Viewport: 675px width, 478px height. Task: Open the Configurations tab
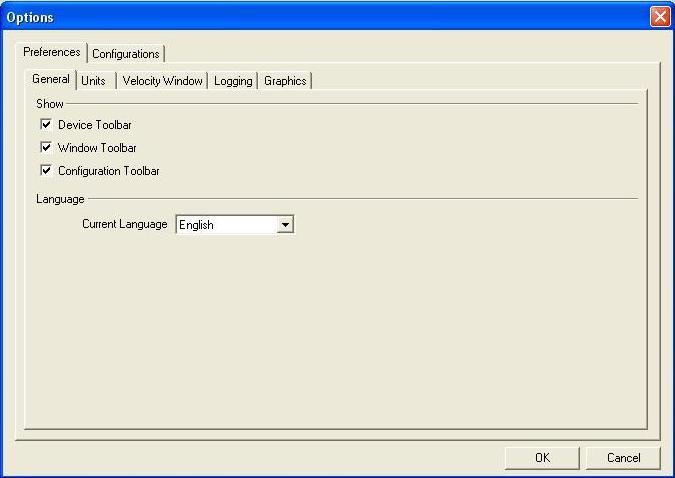[126, 54]
